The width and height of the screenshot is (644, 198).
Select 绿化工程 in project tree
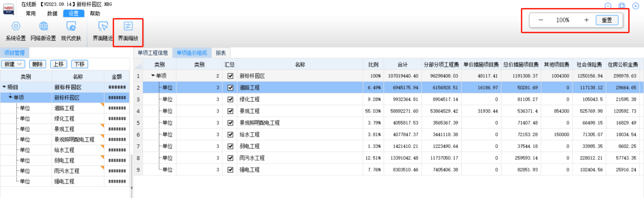coord(64,119)
